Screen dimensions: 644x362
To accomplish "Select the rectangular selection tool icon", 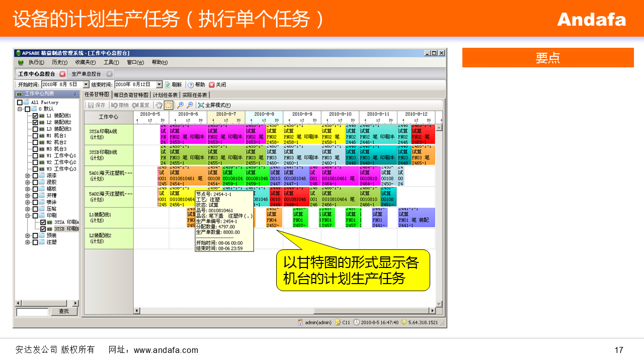I will tap(168, 105).
